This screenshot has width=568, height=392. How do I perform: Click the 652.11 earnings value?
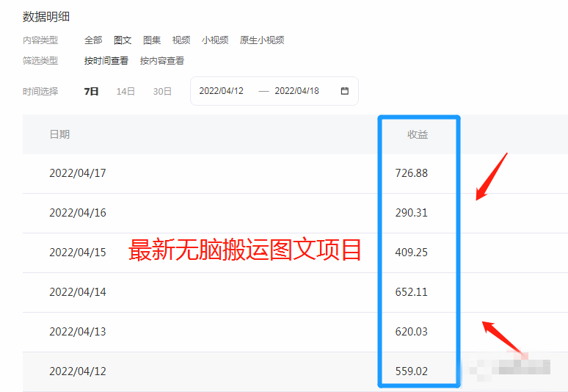pos(412,292)
